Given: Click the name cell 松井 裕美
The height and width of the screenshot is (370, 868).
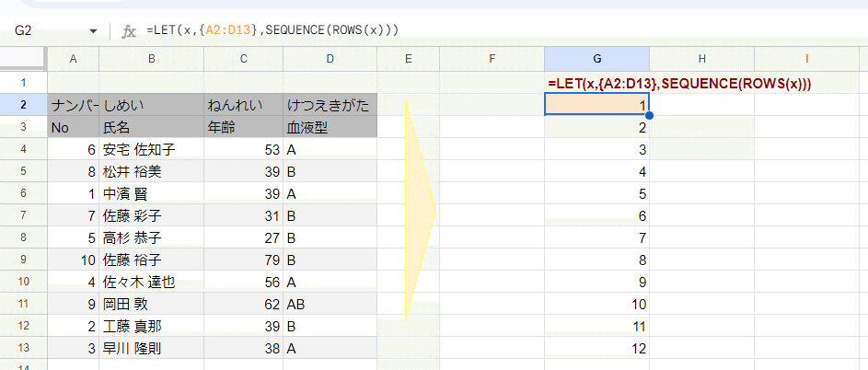Looking at the screenshot, I should coord(152,171).
